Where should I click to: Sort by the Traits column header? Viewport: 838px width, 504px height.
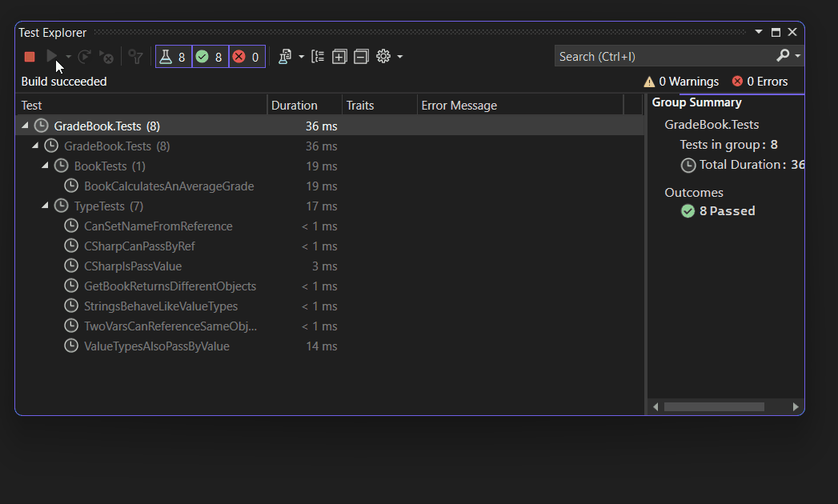point(379,106)
